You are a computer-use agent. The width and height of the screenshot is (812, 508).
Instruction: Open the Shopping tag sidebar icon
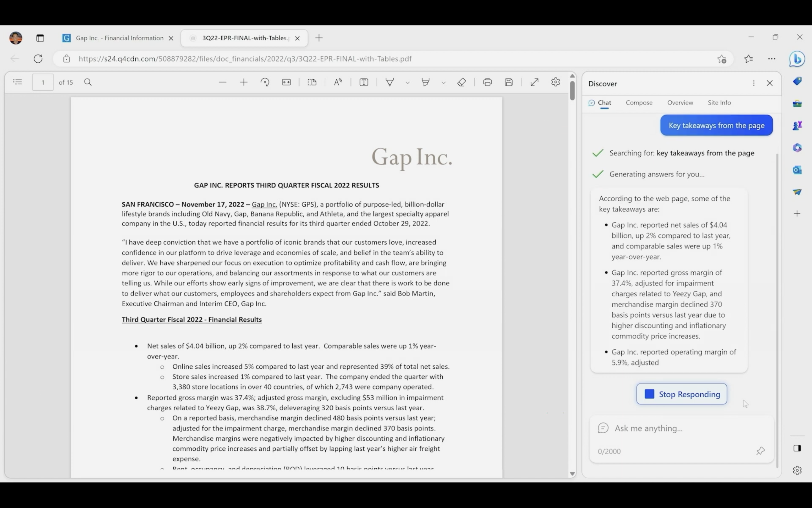point(797,81)
